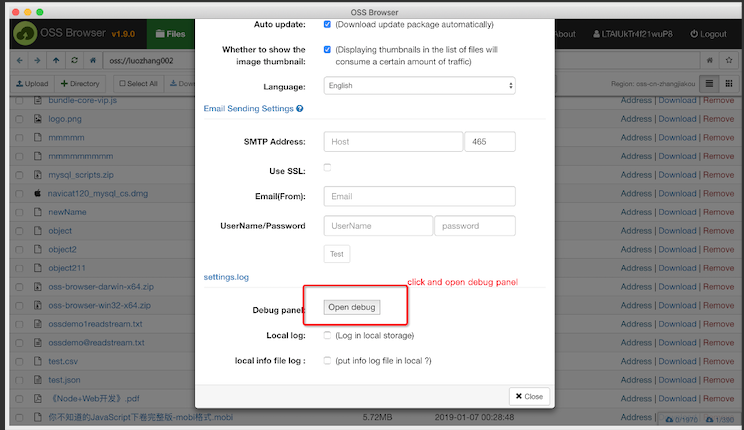This screenshot has width=744, height=430.
Task: Click the oss-browser-darwin-x64.zip archive icon
Action: (x=38, y=287)
